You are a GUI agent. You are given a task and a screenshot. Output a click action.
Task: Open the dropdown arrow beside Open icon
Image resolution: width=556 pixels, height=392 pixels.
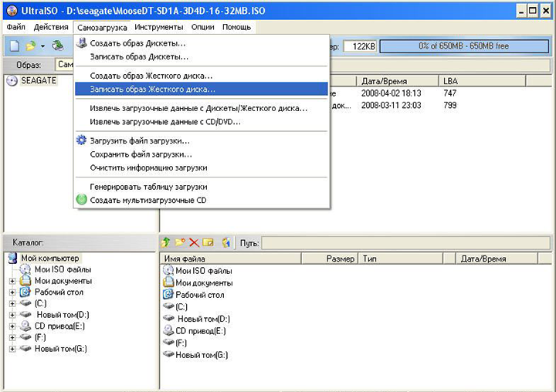pos(42,46)
